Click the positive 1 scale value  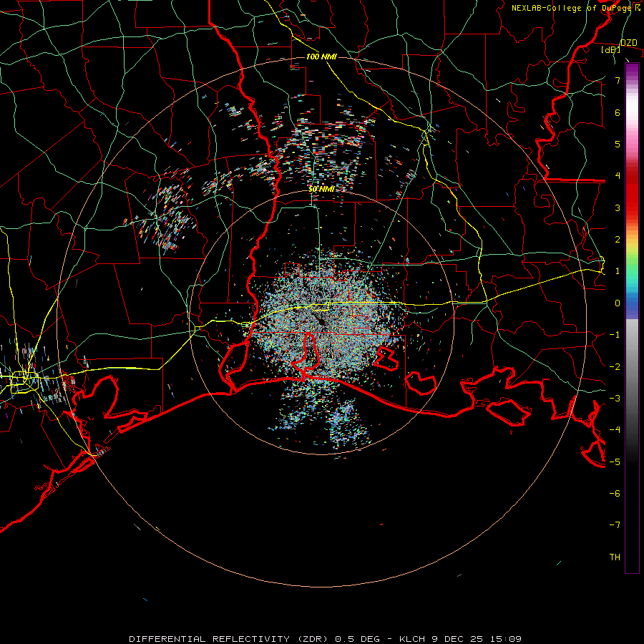[x=618, y=271]
